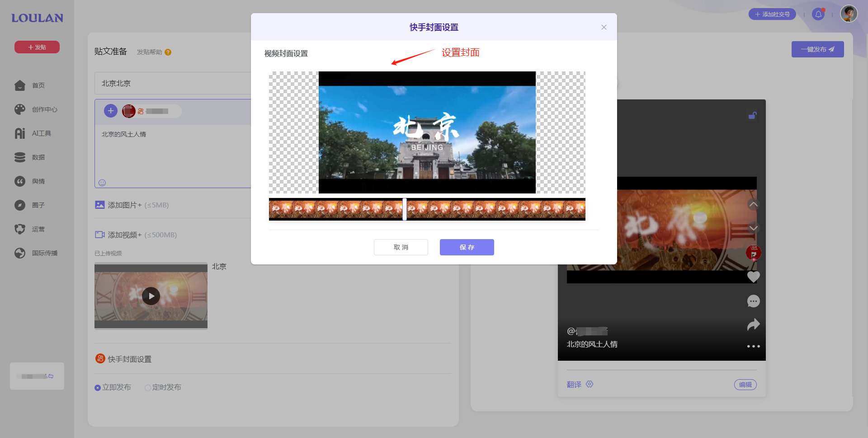Click 添加视频+ upload option

[x=136, y=235]
